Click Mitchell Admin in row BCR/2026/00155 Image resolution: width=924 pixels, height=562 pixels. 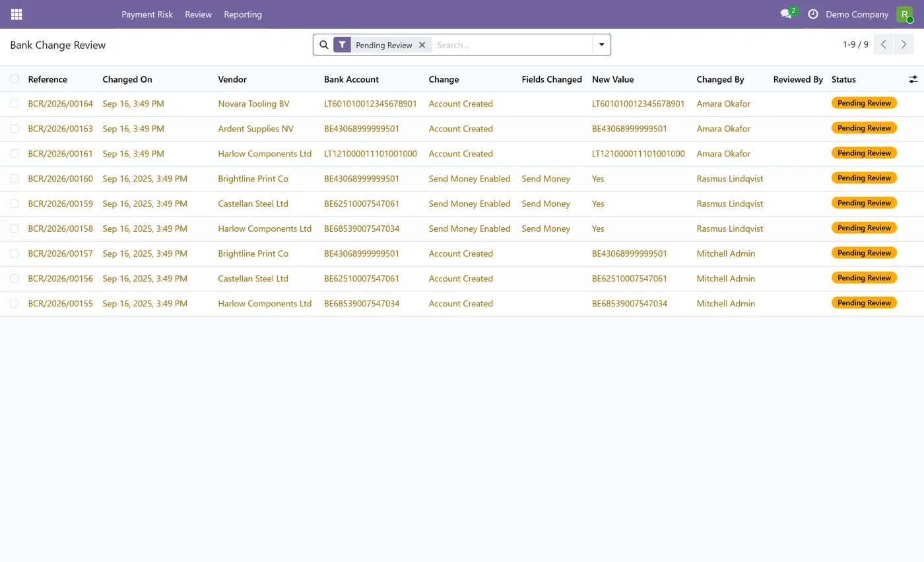(x=725, y=304)
